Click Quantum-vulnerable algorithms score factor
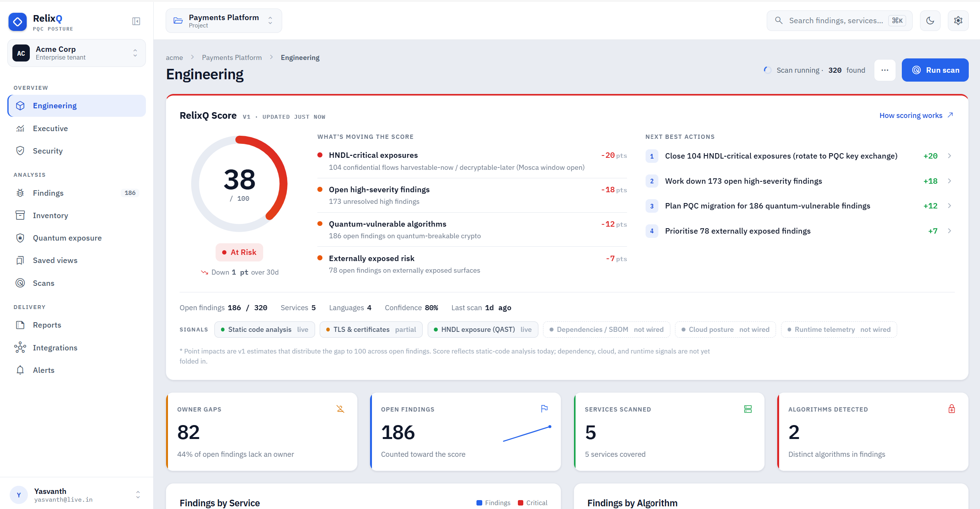This screenshot has height=509, width=980. coord(472,230)
